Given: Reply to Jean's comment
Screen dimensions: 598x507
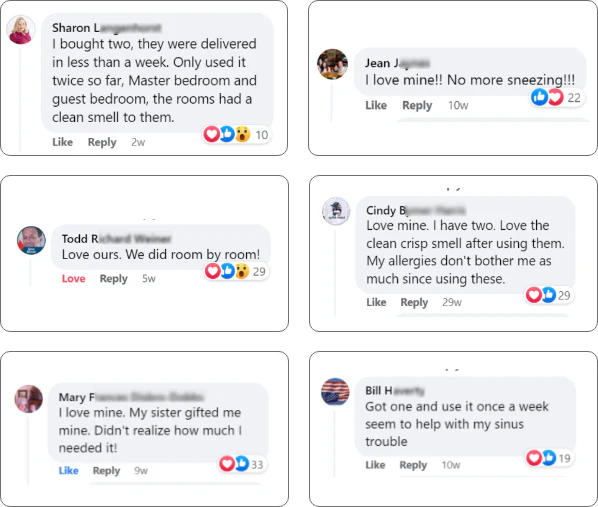Looking at the screenshot, I should coord(417,105).
